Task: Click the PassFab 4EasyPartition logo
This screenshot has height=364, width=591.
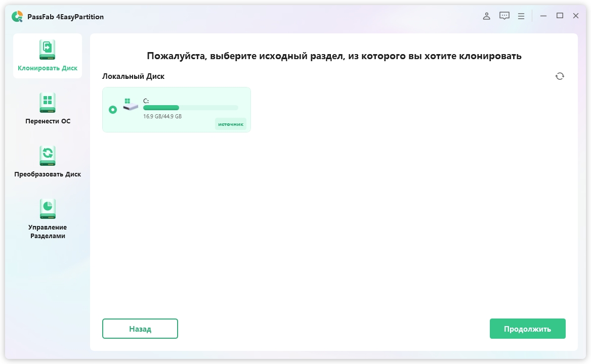Action: [x=17, y=17]
